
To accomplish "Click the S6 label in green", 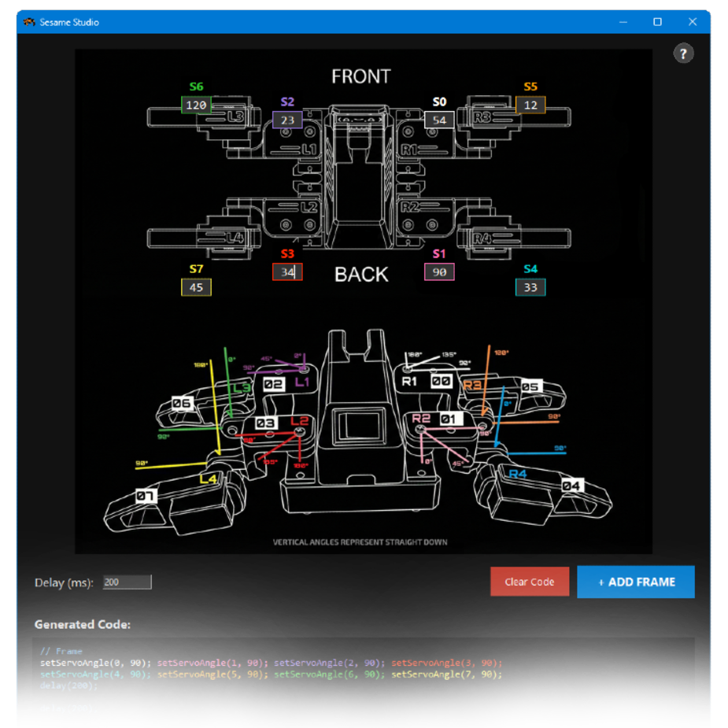I will [196, 87].
